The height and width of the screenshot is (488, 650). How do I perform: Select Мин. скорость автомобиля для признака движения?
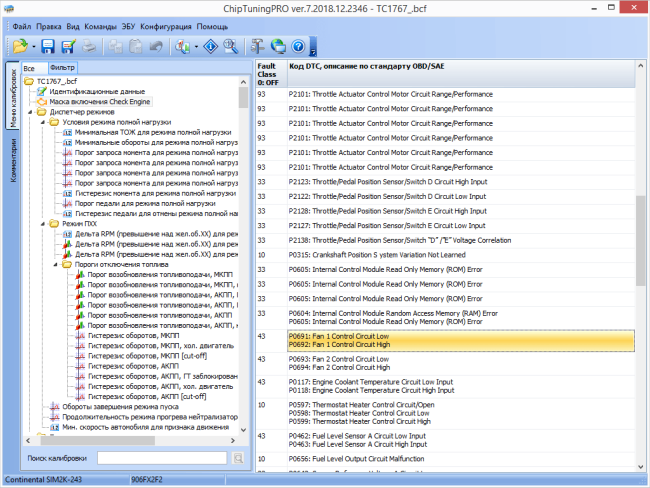pyautogui.click(x=146, y=427)
